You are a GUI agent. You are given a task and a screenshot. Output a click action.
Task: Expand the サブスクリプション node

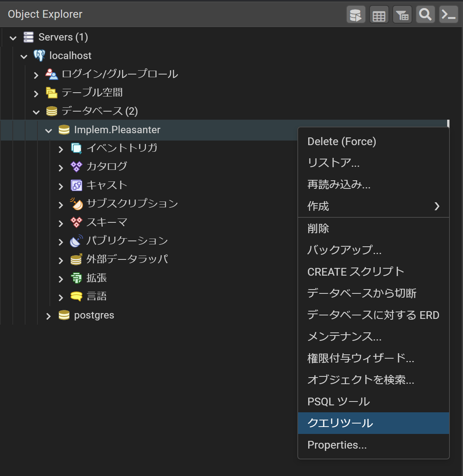[61, 205]
